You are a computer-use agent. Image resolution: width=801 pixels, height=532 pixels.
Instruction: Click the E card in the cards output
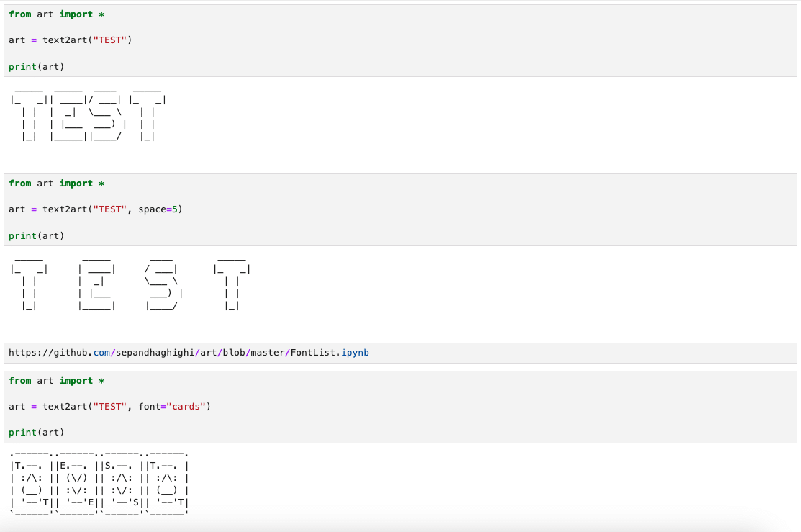point(76,484)
